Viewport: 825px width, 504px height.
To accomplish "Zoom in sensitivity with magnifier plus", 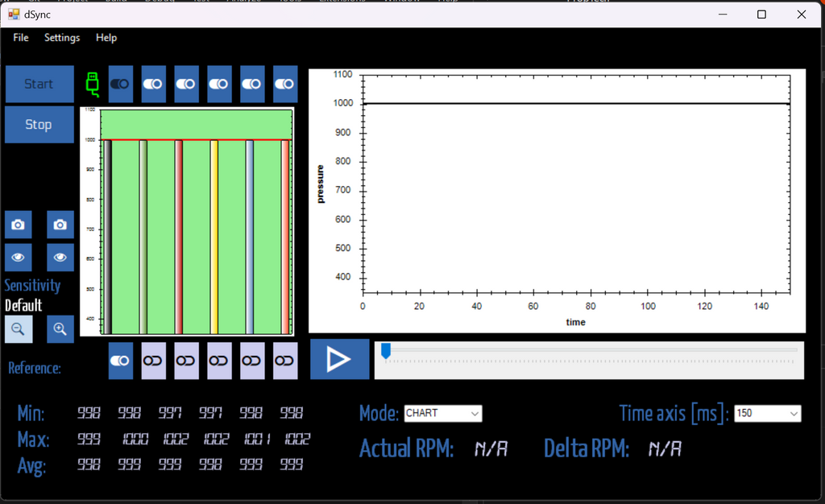I will [60, 328].
